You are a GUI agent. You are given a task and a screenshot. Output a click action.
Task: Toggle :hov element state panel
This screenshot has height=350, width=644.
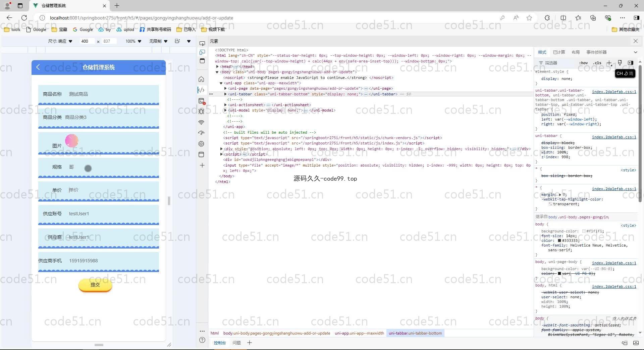[x=583, y=63]
